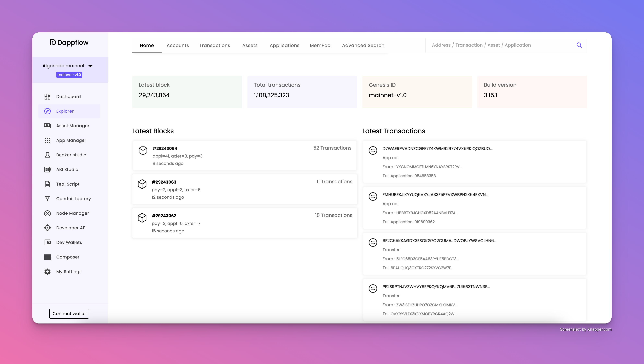Viewport: 644px width, 364px height.
Task: Click the Conduit factory funnel icon
Action: 47,199
